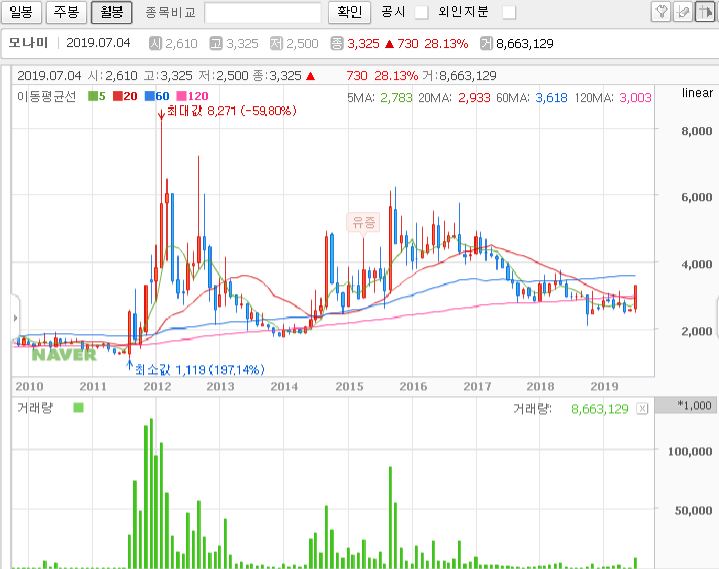Viewport: 719px width, 569px height.
Task: Click the *1,000 volume multiplier label
Action: tap(694, 405)
